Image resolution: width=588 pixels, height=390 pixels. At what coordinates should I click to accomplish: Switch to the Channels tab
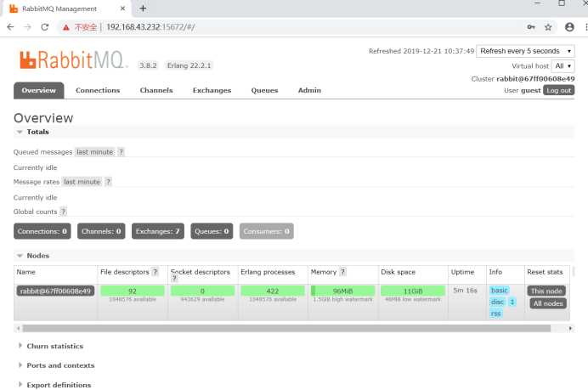pos(156,90)
